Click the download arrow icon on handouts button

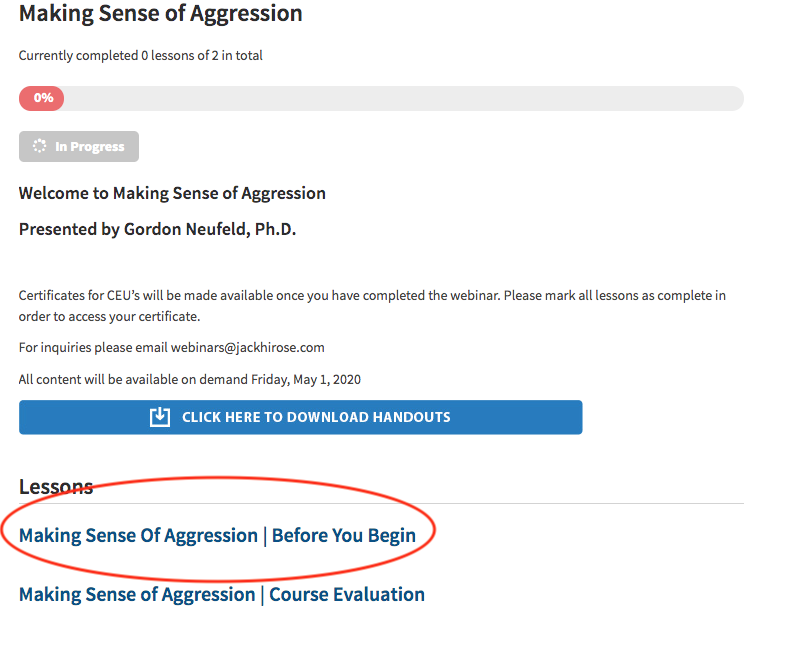click(x=160, y=417)
